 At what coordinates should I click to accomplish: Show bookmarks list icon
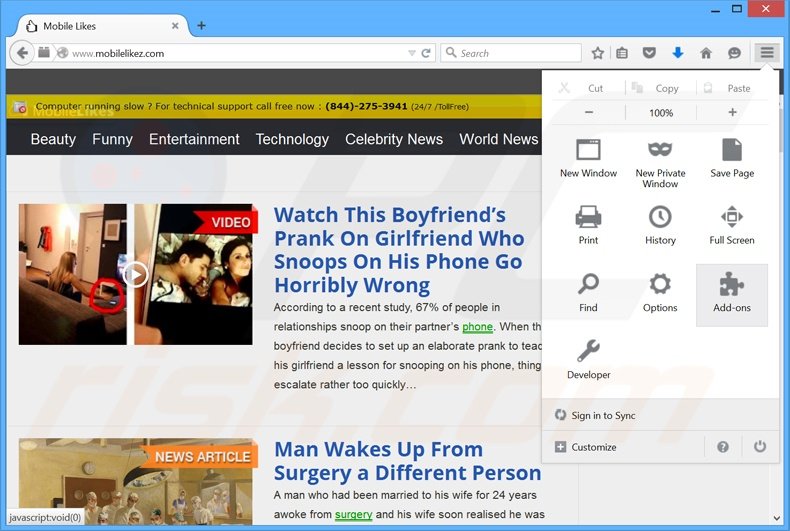[x=622, y=53]
